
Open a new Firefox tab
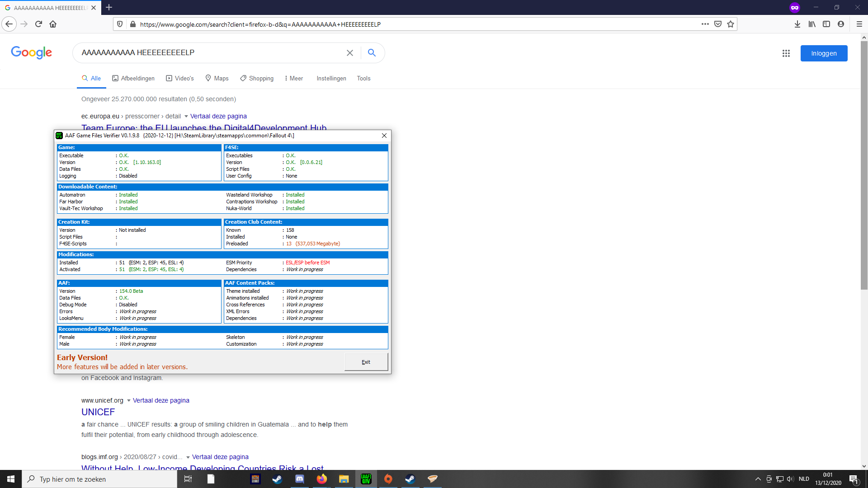click(x=109, y=7)
